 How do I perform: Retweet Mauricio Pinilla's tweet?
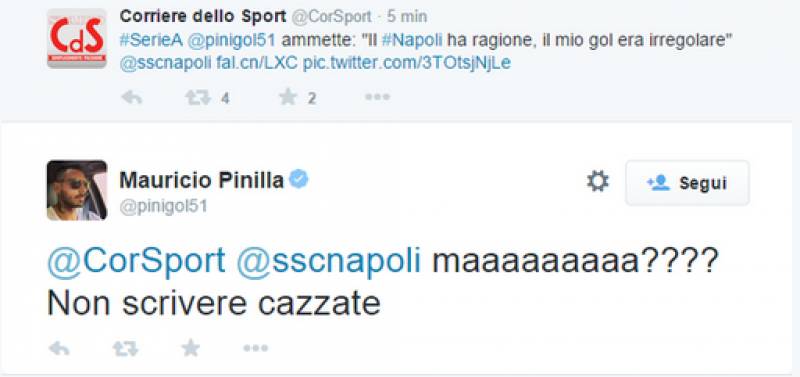[x=126, y=349]
